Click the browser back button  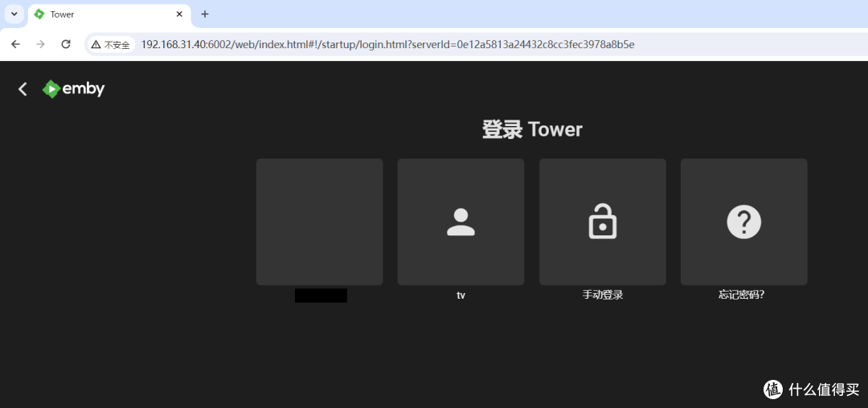tap(15, 44)
